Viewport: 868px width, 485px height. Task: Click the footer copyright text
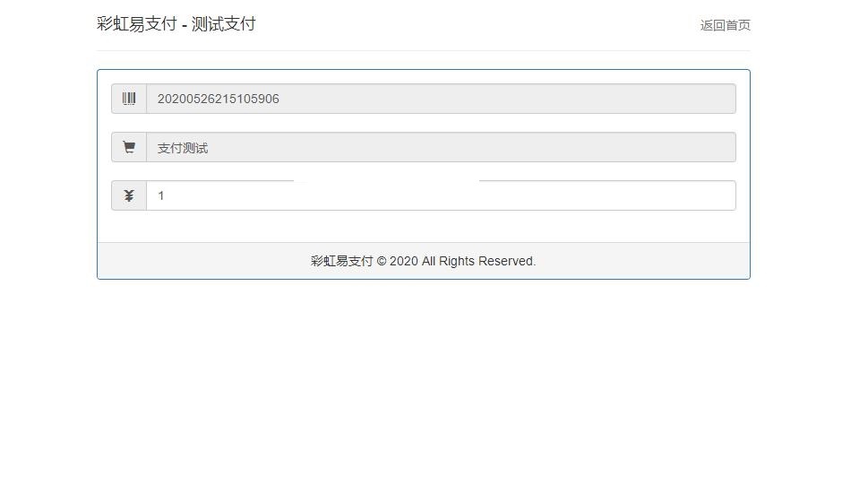pyautogui.click(x=423, y=261)
